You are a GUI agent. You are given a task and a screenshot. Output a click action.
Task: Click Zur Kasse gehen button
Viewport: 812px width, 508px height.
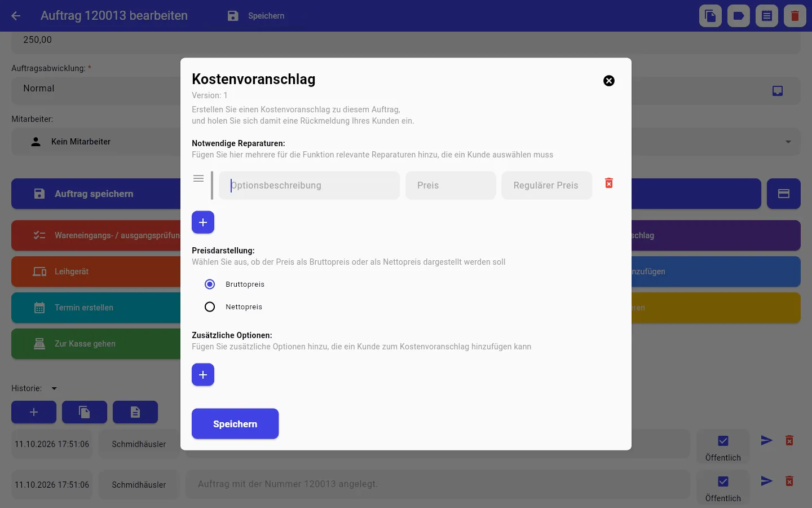point(96,344)
